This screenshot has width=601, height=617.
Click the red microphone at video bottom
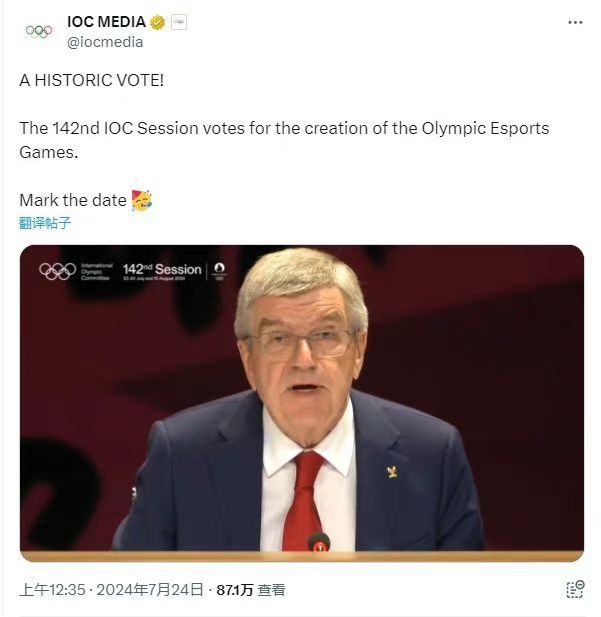pyautogui.click(x=319, y=542)
